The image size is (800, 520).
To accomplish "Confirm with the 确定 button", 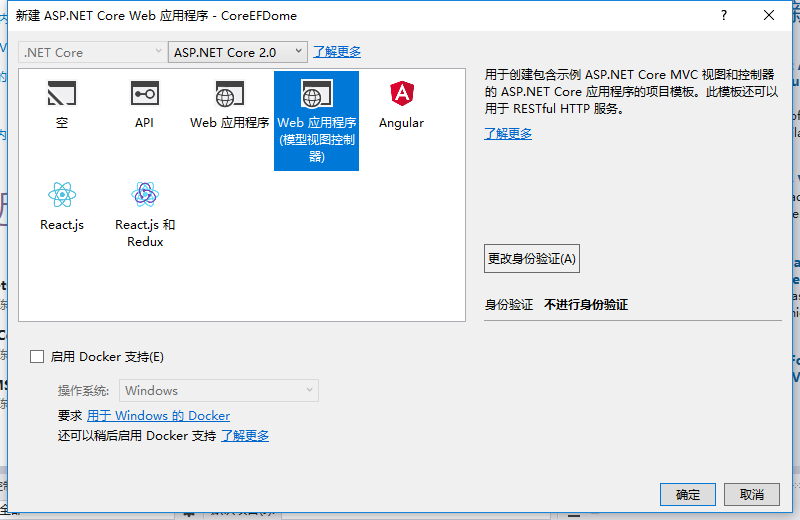I will coord(688,494).
